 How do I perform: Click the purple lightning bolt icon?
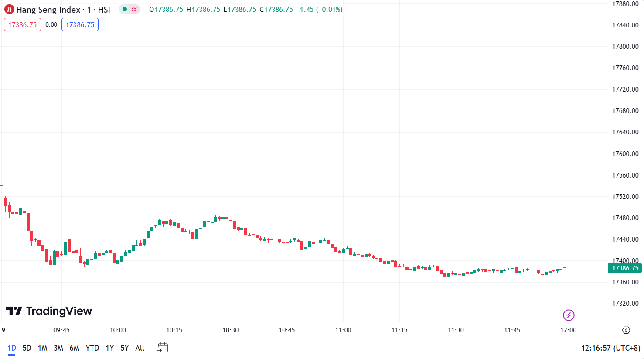pos(569,315)
